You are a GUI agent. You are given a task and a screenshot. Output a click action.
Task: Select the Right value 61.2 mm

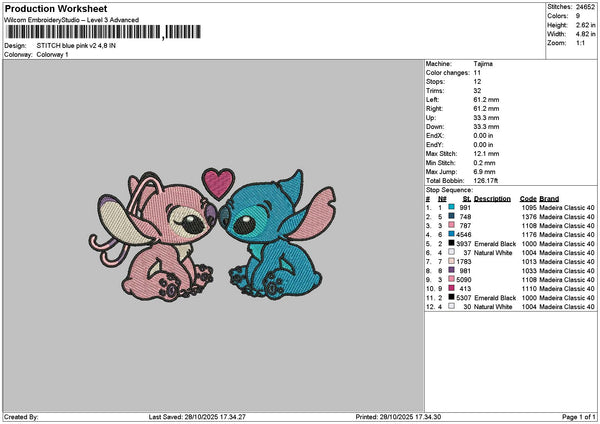[486, 109]
